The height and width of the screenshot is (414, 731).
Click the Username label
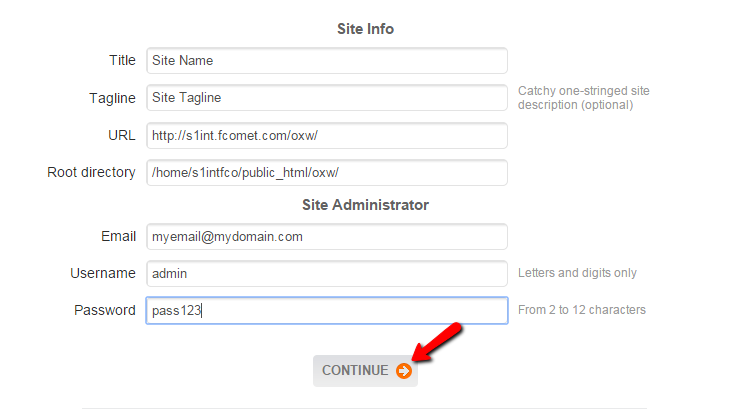[x=103, y=273]
